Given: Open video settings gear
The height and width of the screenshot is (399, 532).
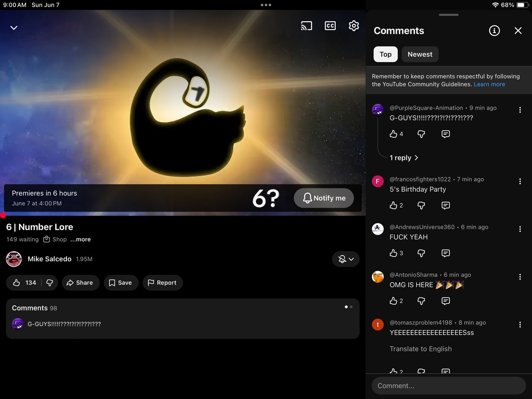Looking at the screenshot, I should pyautogui.click(x=354, y=25).
